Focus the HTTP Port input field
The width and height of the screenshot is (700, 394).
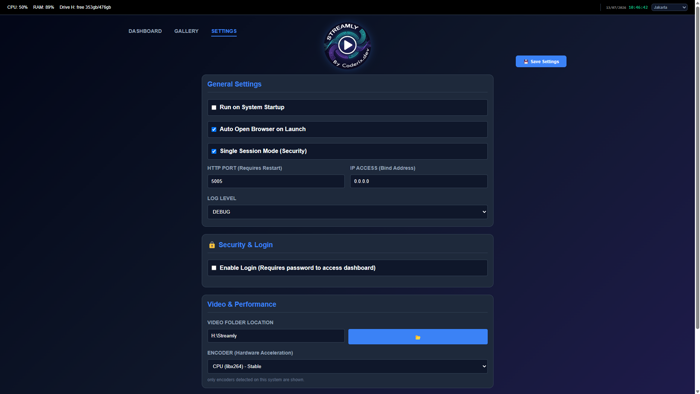(276, 181)
